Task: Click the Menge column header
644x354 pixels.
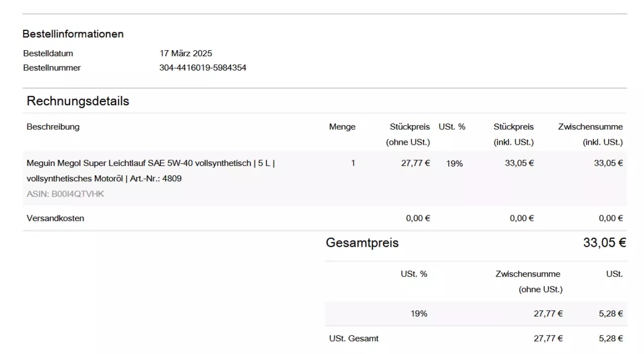Action: click(x=342, y=127)
